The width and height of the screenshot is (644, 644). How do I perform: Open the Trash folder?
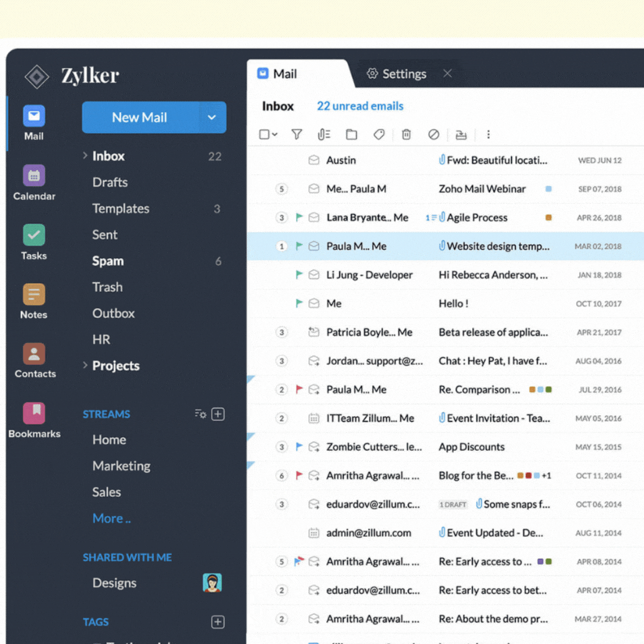coord(107,287)
